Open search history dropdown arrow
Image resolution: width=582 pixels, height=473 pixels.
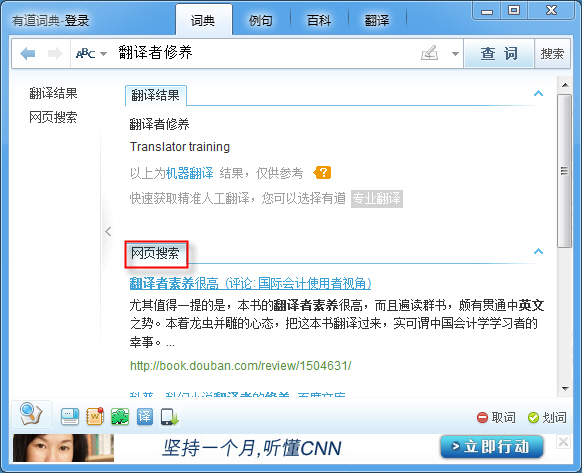pos(455,54)
